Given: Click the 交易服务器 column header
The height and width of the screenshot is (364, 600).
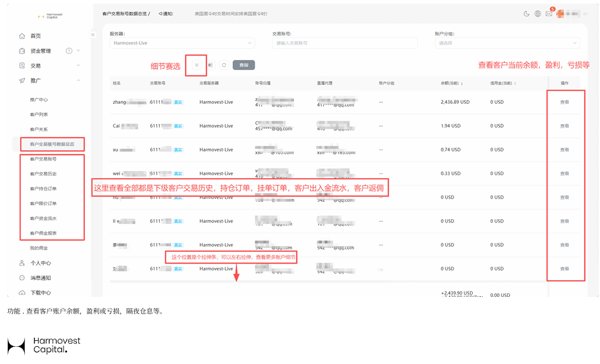Looking at the screenshot, I should point(209,83).
